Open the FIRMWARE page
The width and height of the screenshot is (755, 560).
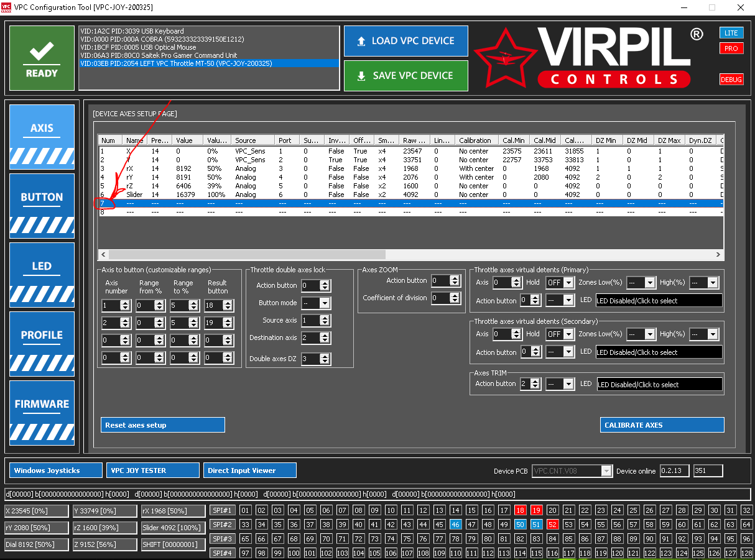42,411
